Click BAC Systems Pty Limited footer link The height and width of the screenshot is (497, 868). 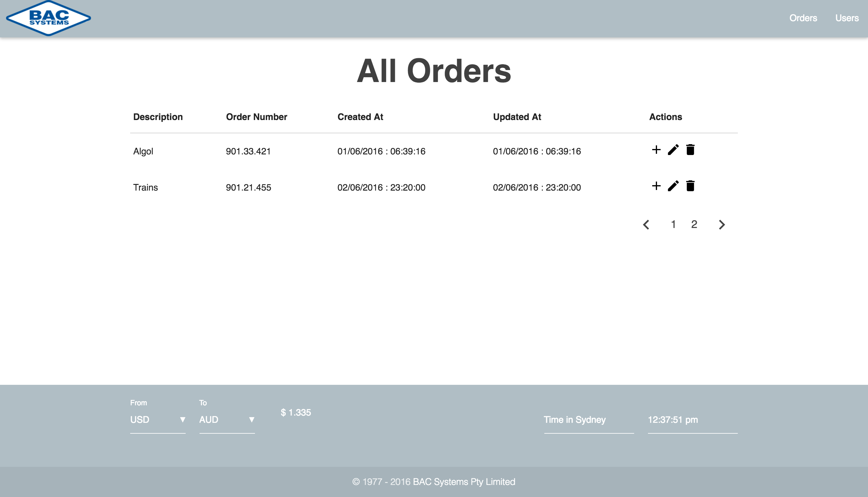click(464, 482)
